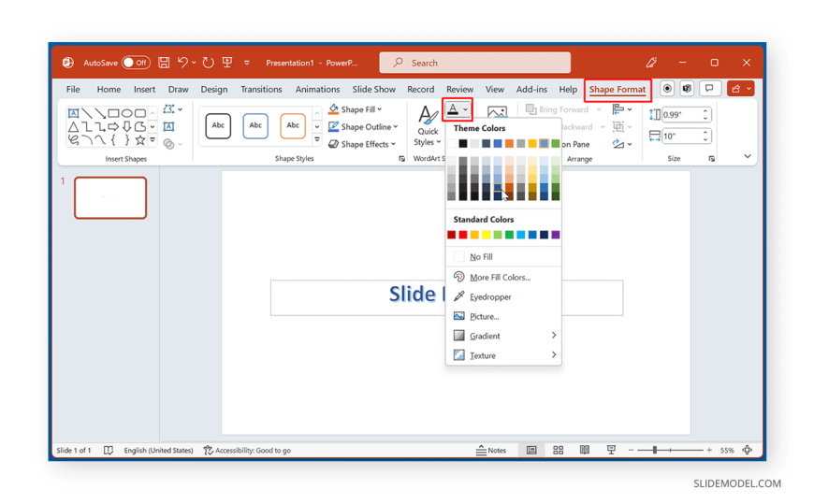814x504 pixels.
Task: Pick the red standard color swatch
Action: point(462,235)
